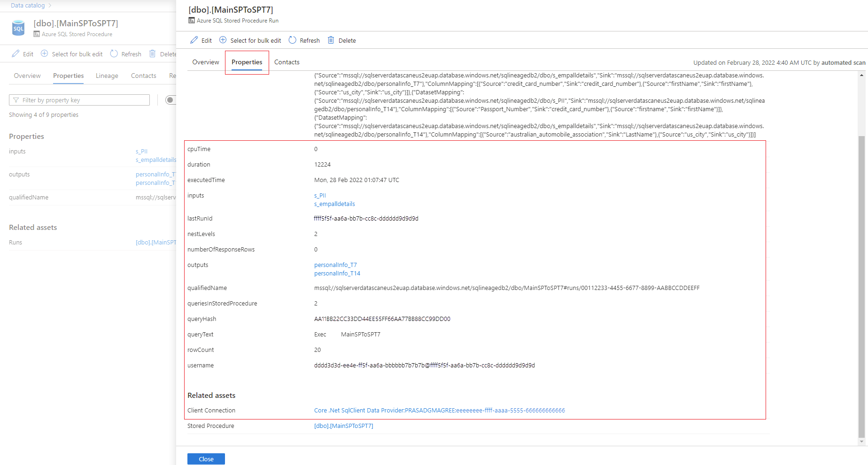Click the queryText value Exec MainSPToSPT7
Viewport: 868px width, 465px height.
coord(347,335)
